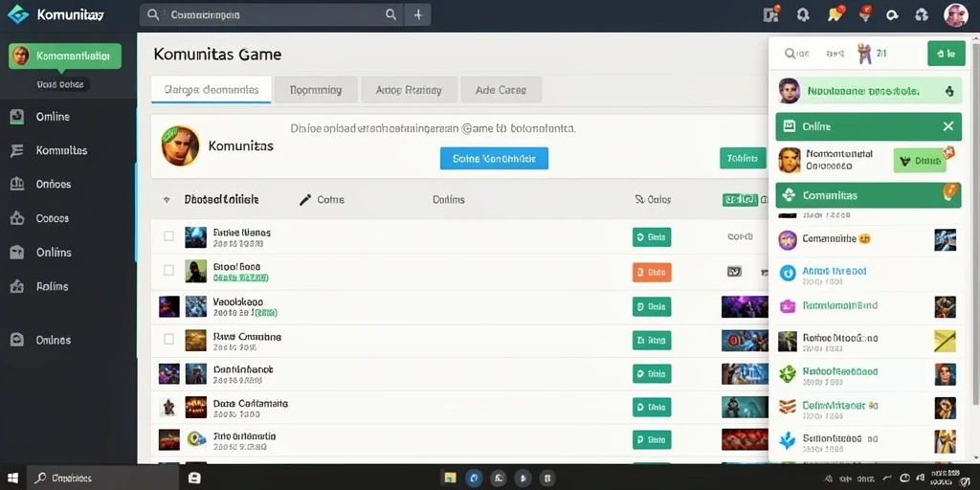980x490 pixels.
Task: Click the magnifier icon in the top search bar
Action: coord(391,14)
